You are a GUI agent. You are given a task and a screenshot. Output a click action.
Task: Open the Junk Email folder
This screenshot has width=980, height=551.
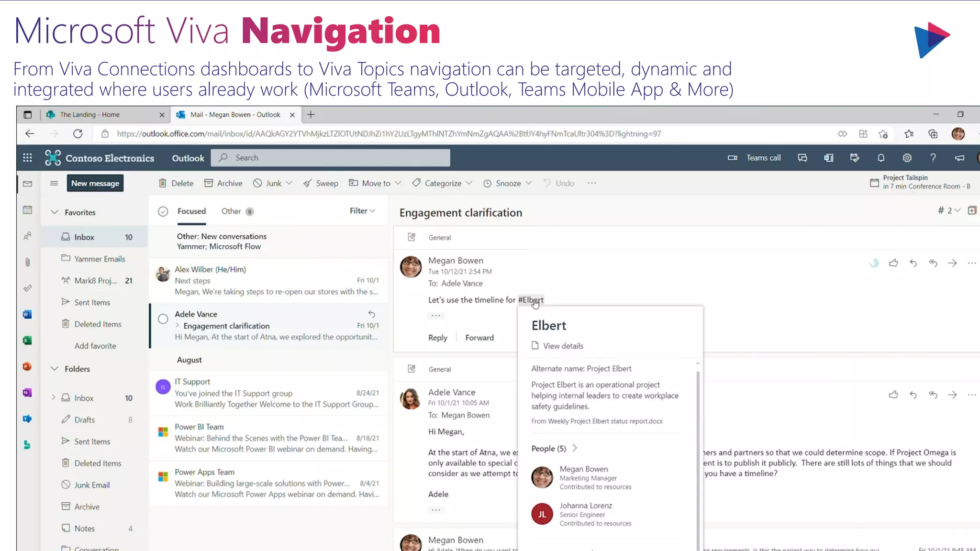93,485
